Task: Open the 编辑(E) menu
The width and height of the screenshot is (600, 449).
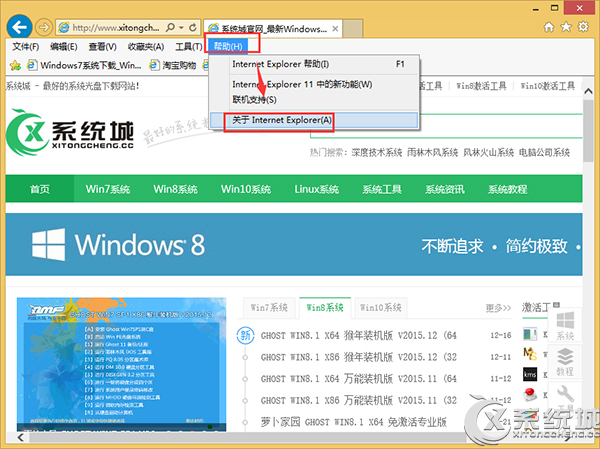Action: coord(64,47)
